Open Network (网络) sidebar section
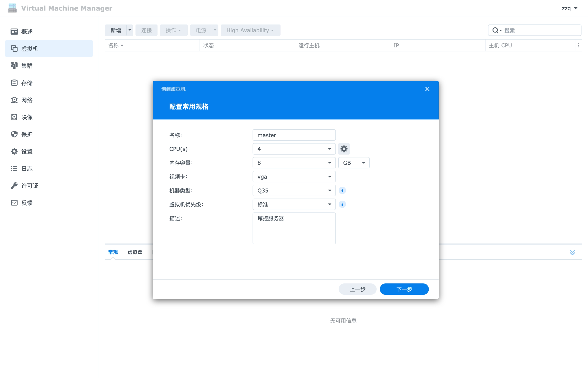 point(27,100)
